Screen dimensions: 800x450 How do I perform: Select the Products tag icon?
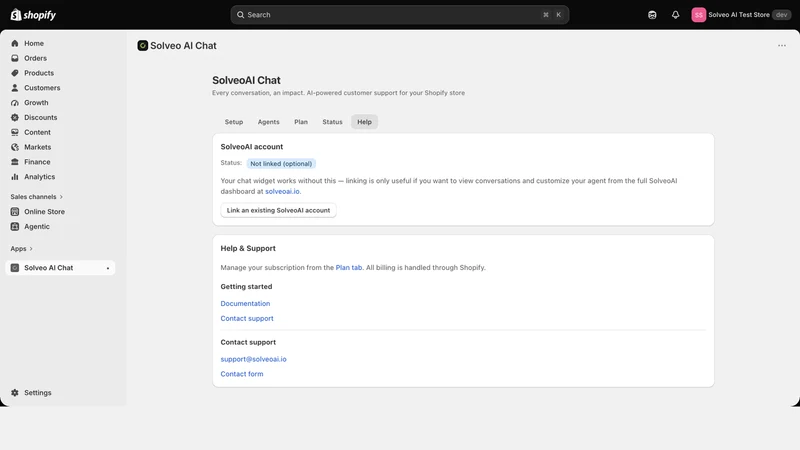(x=15, y=73)
